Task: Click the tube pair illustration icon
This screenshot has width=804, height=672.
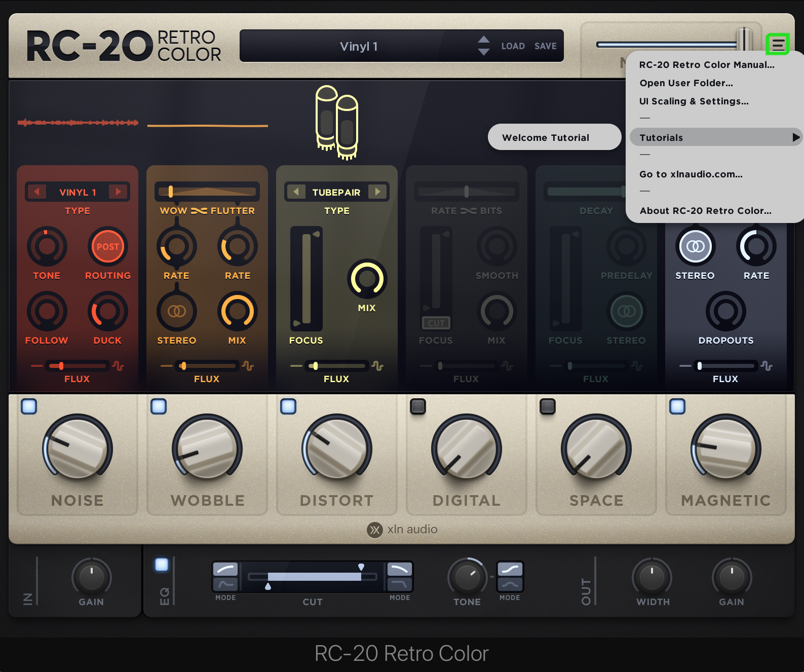Action: tap(337, 122)
